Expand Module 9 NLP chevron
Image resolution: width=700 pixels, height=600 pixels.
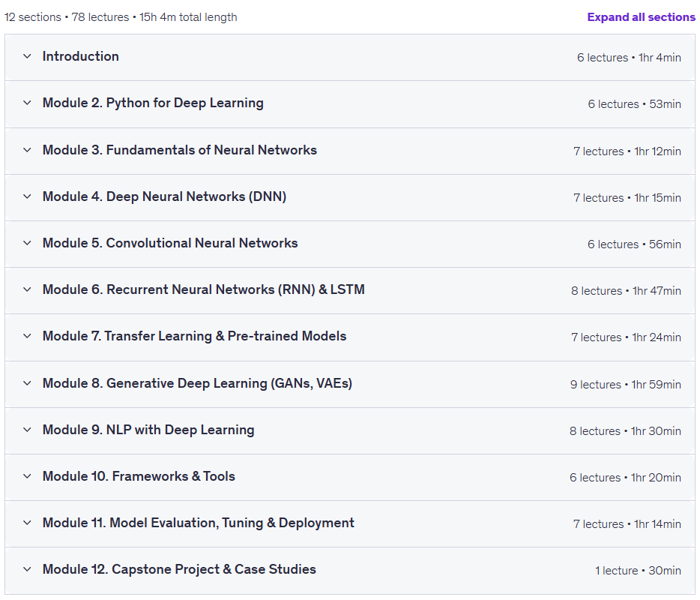click(27, 430)
